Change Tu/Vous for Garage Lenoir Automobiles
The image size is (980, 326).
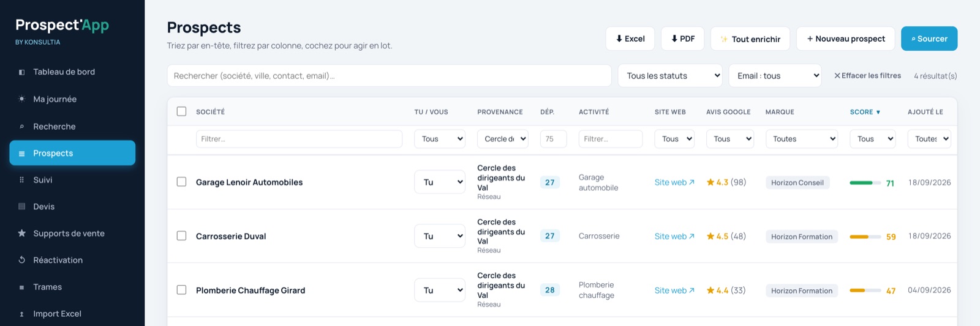tap(440, 182)
